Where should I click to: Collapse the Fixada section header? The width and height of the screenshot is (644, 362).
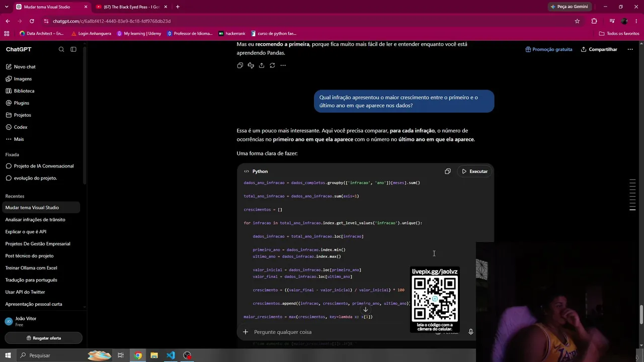(12, 155)
